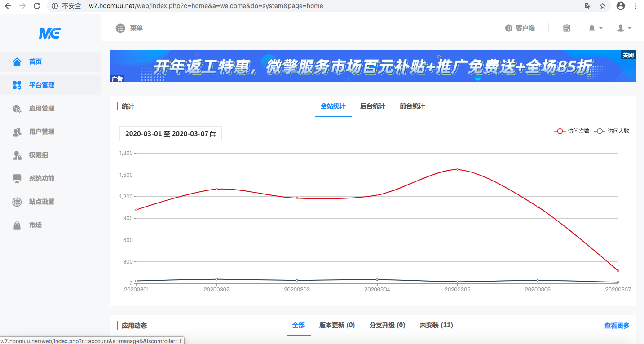Click the 客户端 globe icon
Viewport: 644px width, 344px height.
508,28
